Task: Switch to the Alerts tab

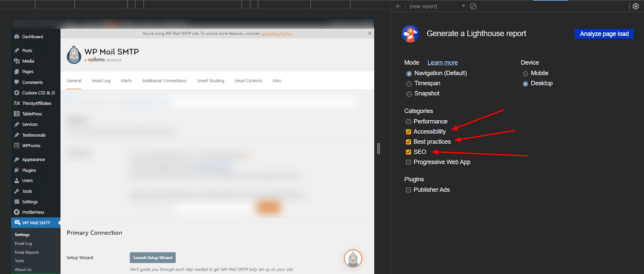Action: pyautogui.click(x=126, y=81)
